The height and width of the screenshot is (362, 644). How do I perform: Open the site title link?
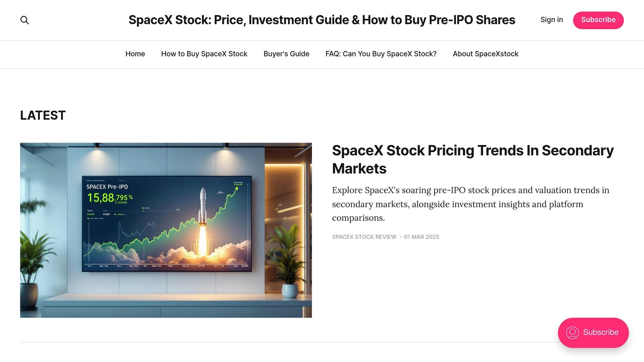(x=321, y=20)
